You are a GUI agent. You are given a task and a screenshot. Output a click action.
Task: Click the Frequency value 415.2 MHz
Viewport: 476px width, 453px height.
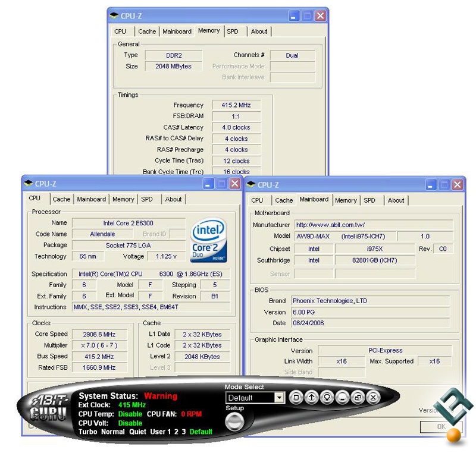tap(236, 105)
